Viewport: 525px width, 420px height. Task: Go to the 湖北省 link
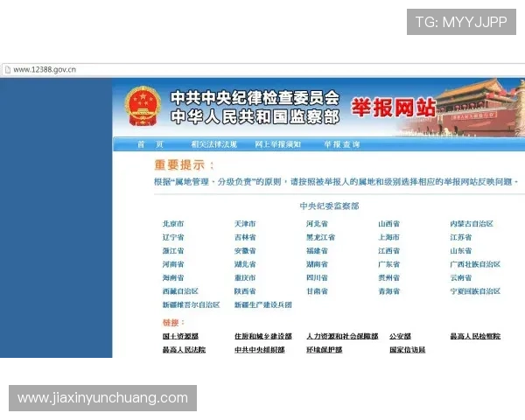point(245,264)
